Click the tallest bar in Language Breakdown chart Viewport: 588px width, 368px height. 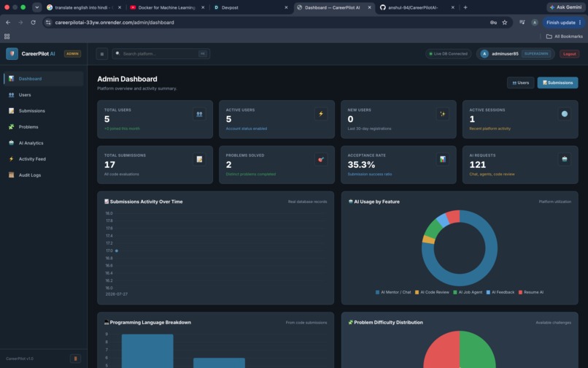pyautogui.click(x=147, y=351)
